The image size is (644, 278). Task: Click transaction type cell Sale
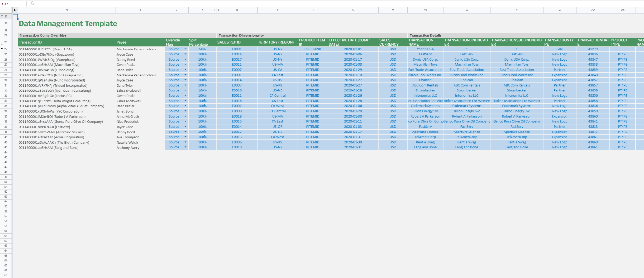point(560,49)
